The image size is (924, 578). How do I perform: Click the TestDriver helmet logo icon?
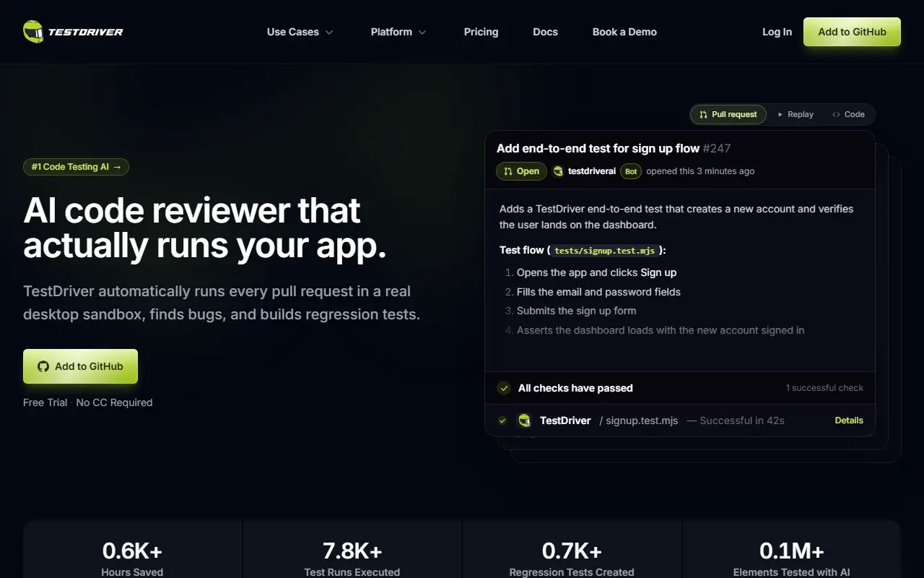click(x=33, y=32)
